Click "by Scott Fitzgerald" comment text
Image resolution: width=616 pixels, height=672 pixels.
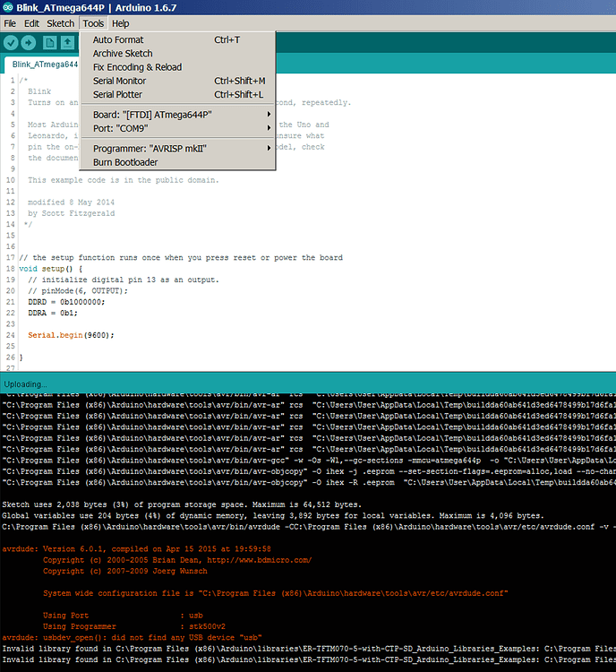coord(71,213)
